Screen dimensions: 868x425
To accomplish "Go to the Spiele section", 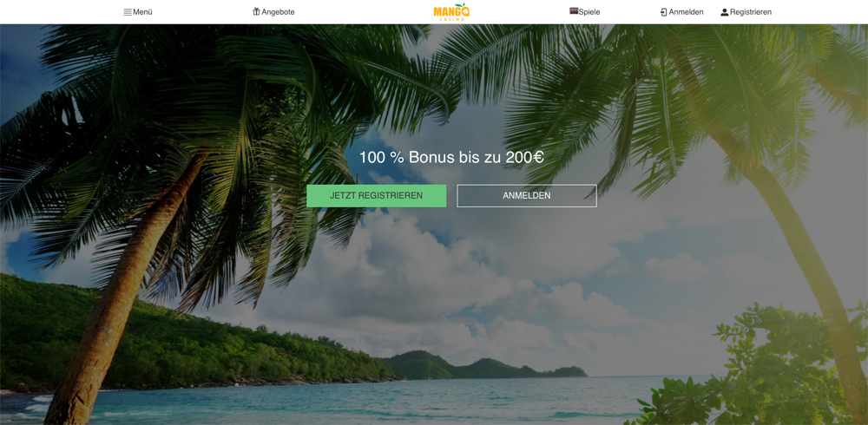I will tap(589, 11).
